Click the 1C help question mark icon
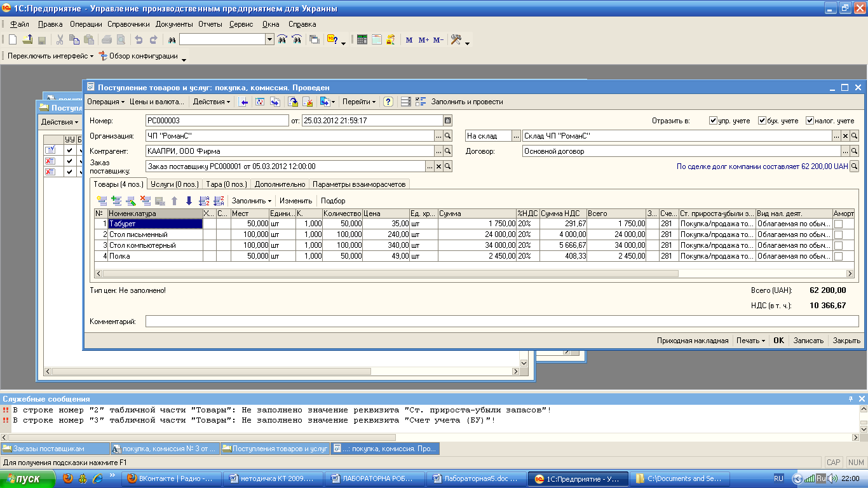Viewport: 868px width, 488px height. point(332,39)
